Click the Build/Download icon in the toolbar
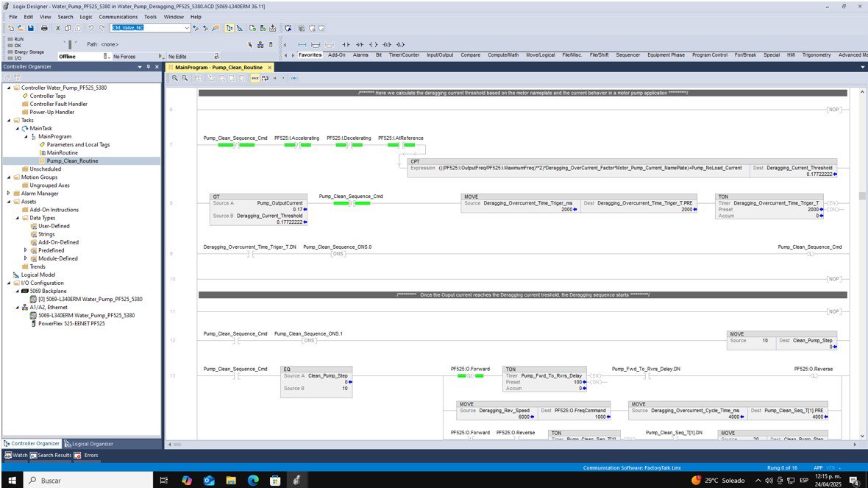868x488 pixels. (x=272, y=28)
